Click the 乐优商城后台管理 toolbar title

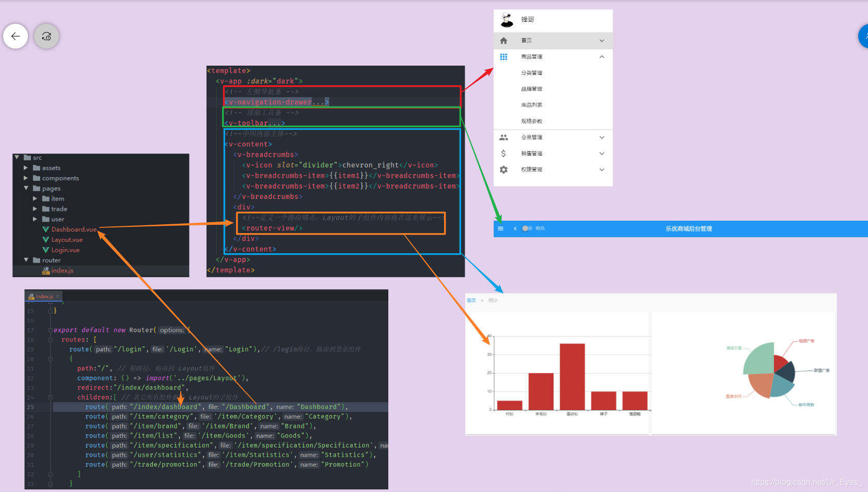(688, 228)
